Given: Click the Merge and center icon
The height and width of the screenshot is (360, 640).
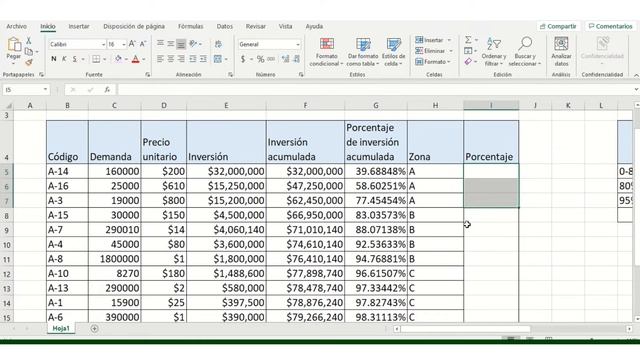Looking at the screenshot, I should pyautogui.click(x=218, y=59).
